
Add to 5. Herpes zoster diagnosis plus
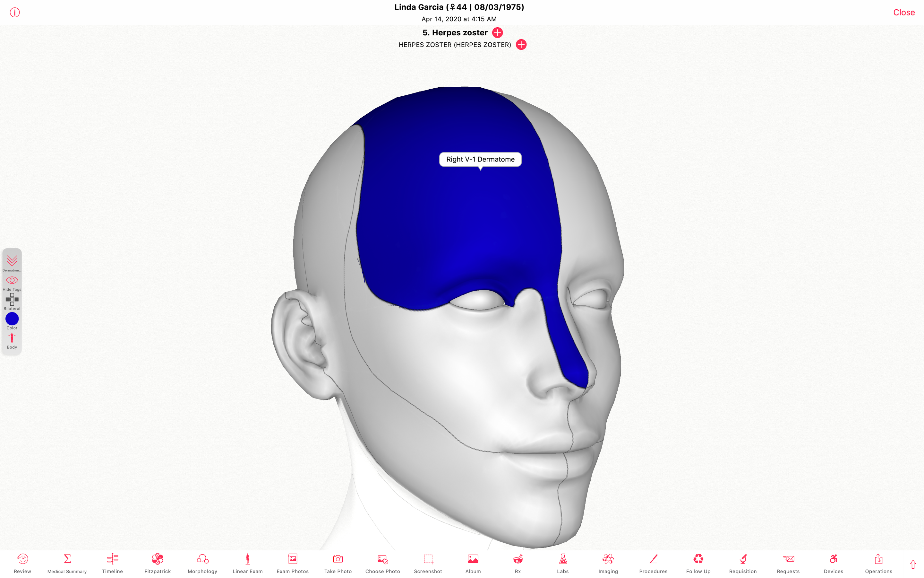coord(497,32)
